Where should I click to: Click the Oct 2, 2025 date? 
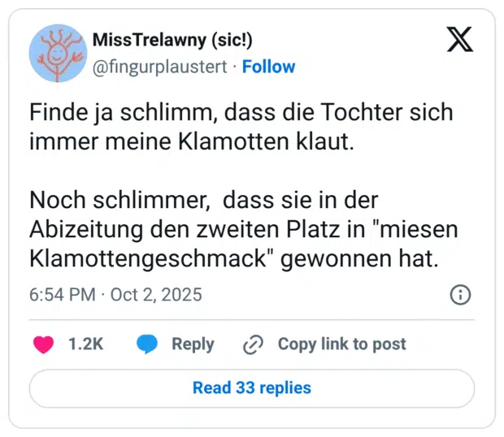(158, 294)
